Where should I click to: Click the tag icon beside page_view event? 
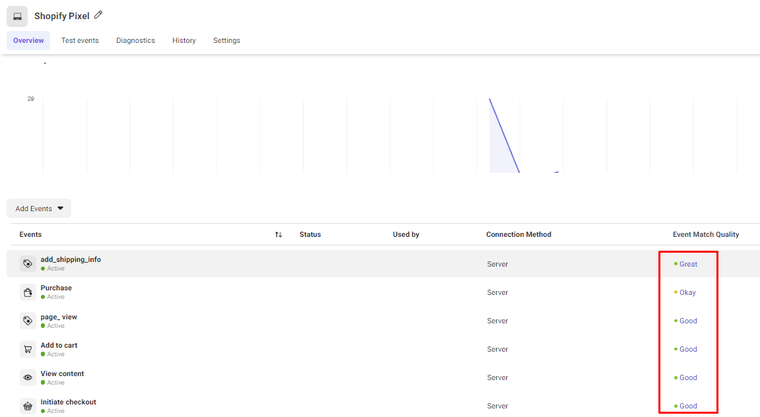pyautogui.click(x=28, y=321)
